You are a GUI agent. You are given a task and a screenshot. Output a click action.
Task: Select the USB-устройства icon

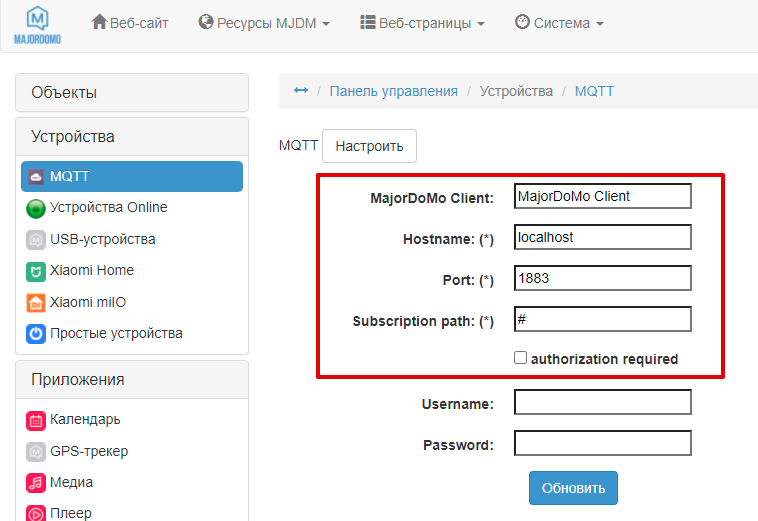point(36,240)
